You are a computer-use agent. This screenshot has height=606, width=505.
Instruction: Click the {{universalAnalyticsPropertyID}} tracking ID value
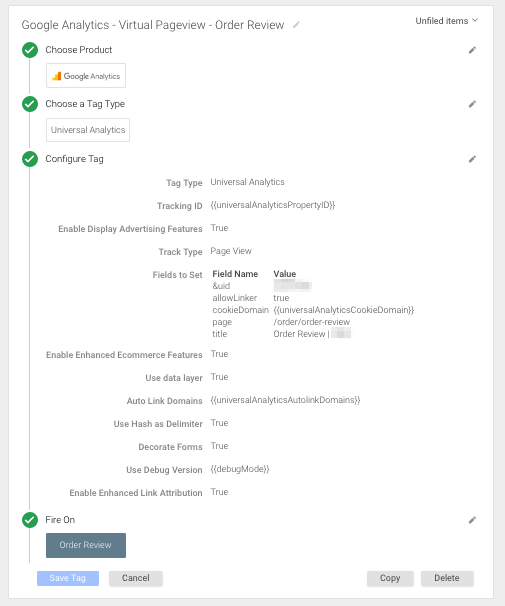[272, 205]
